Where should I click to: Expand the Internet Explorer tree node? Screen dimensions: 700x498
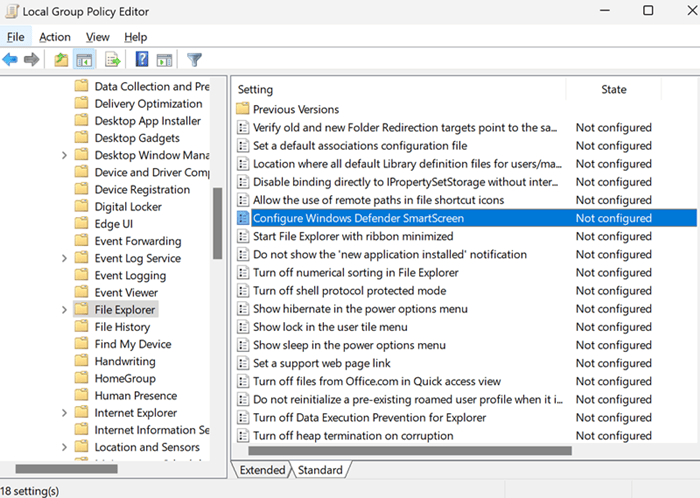(64, 413)
